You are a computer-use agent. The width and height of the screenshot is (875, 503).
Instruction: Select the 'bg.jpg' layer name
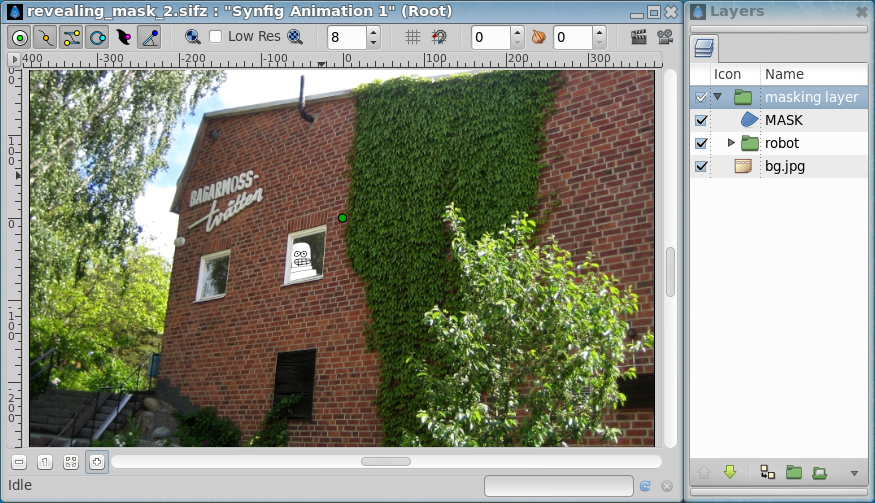785,166
